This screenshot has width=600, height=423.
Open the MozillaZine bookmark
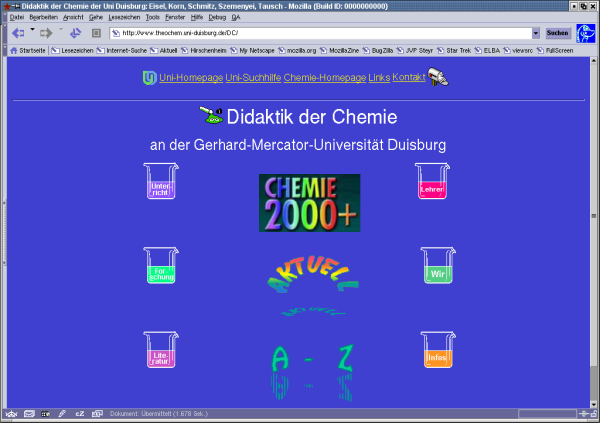pyautogui.click(x=339, y=51)
